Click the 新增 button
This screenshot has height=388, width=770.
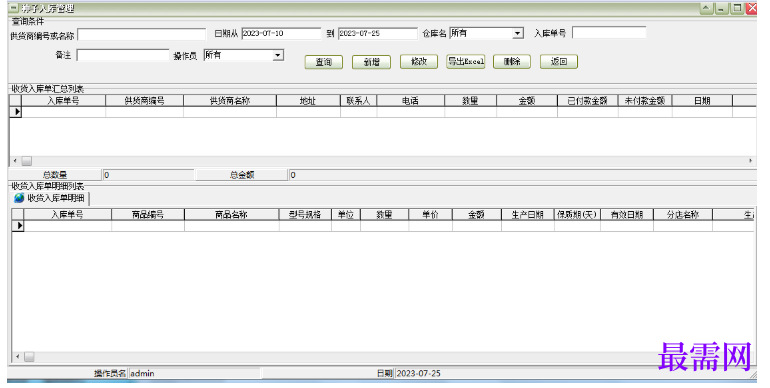[371, 62]
